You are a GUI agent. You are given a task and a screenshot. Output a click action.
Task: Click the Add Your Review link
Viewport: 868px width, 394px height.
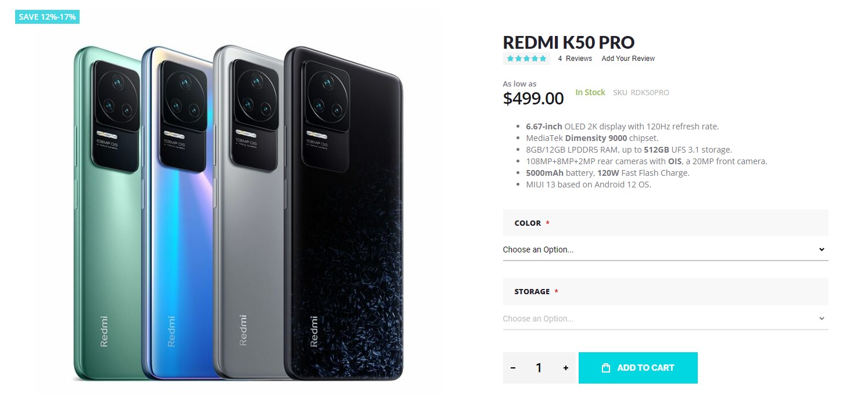click(628, 59)
